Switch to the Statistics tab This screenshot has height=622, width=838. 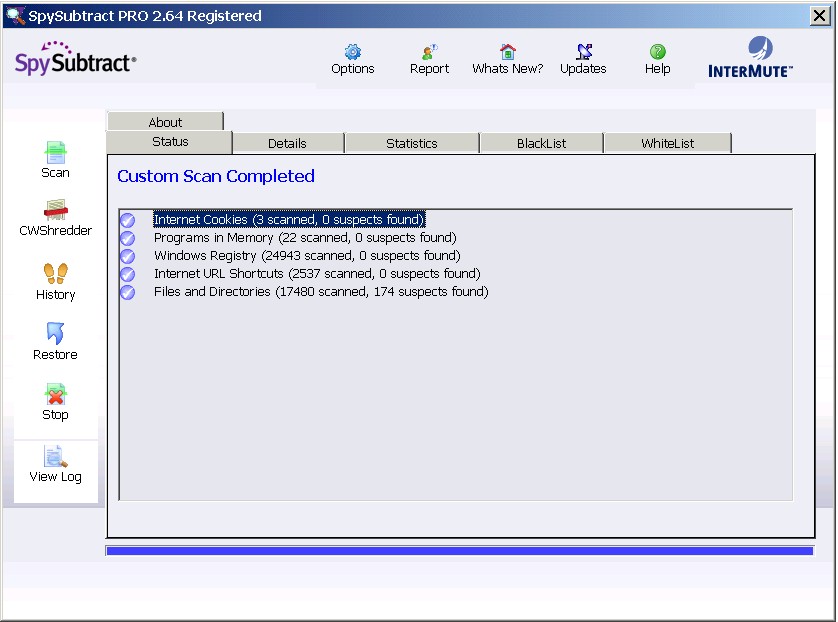click(412, 143)
